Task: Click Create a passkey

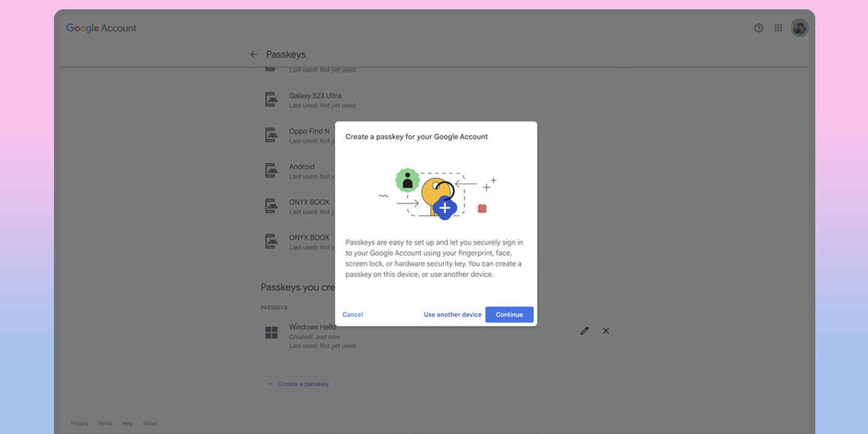Action: pyautogui.click(x=298, y=384)
